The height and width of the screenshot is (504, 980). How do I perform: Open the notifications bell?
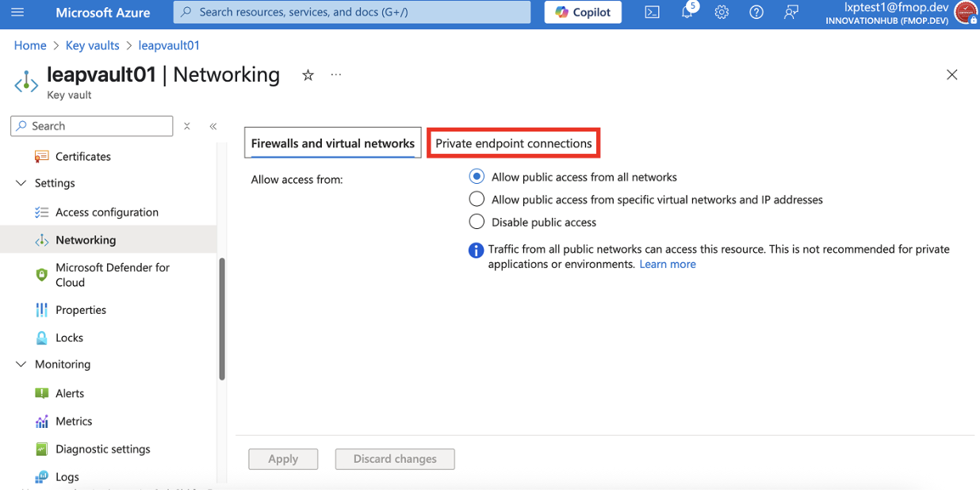(687, 13)
